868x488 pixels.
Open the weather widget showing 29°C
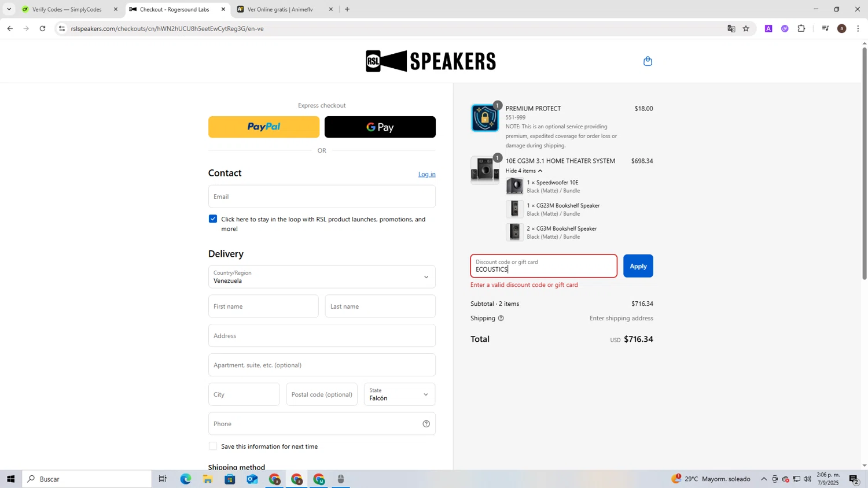point(711,479)
